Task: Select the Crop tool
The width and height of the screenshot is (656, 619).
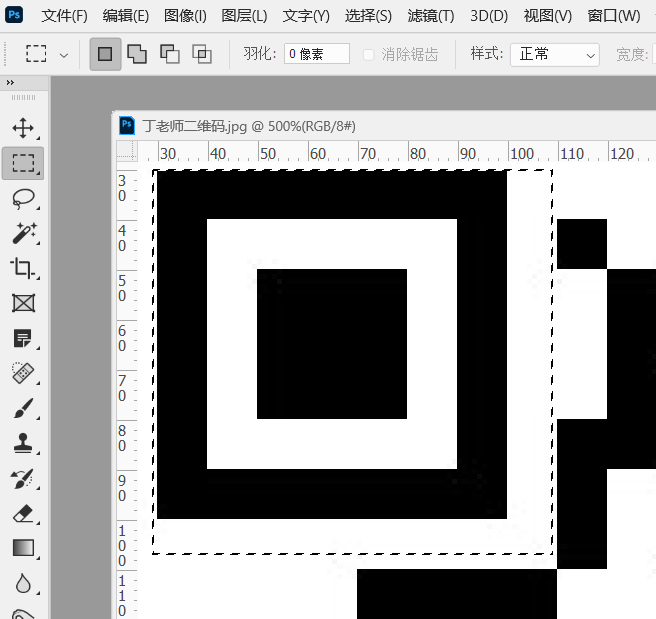Action: (23, 268)
